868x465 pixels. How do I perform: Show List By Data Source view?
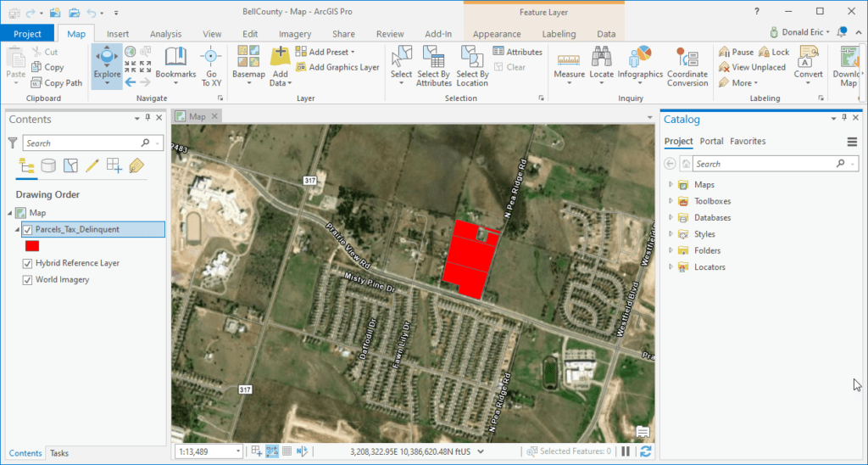click(x=48, y=165)
